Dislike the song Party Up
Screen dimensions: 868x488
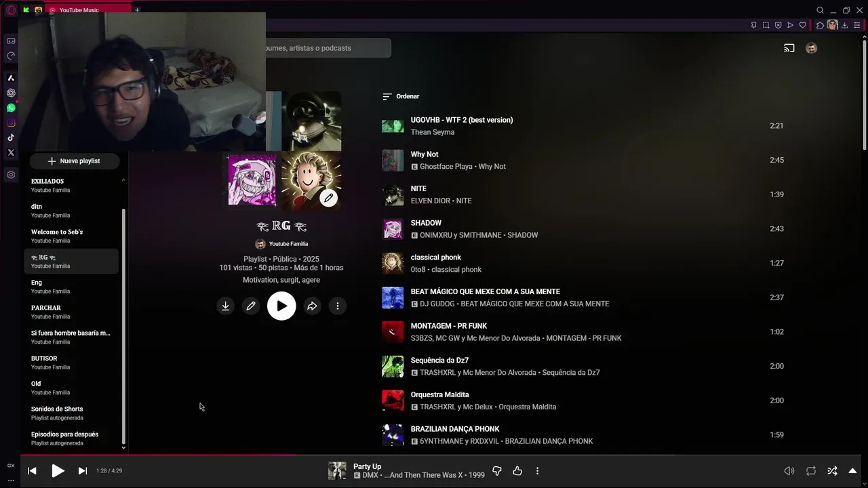click(497, 470)
